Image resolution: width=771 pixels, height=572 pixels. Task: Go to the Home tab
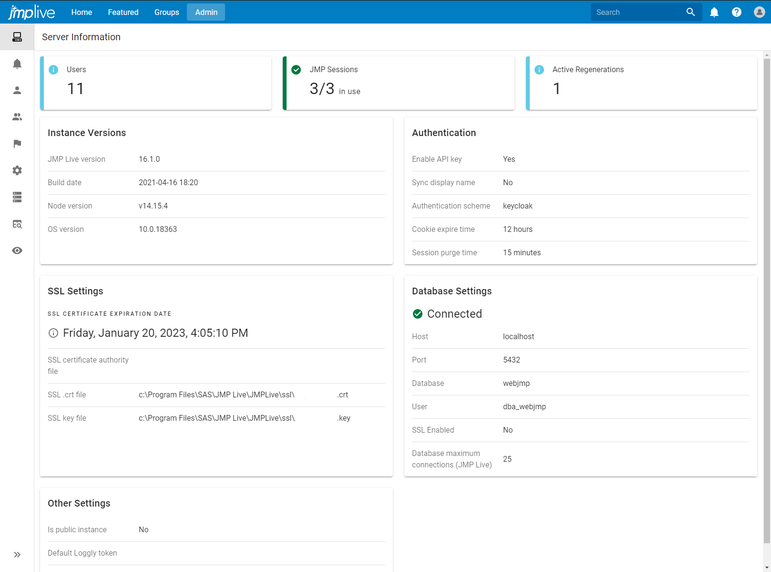click(x=82, y=12)
